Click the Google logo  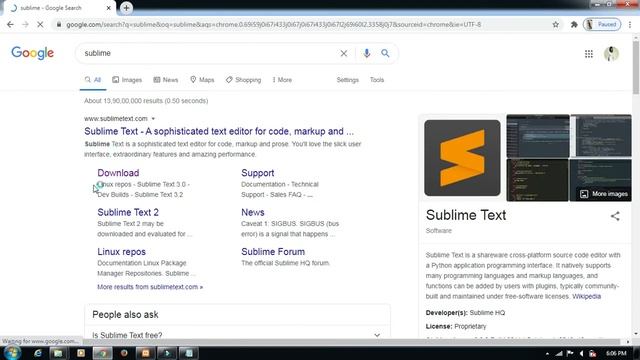[x=33, y=53]
